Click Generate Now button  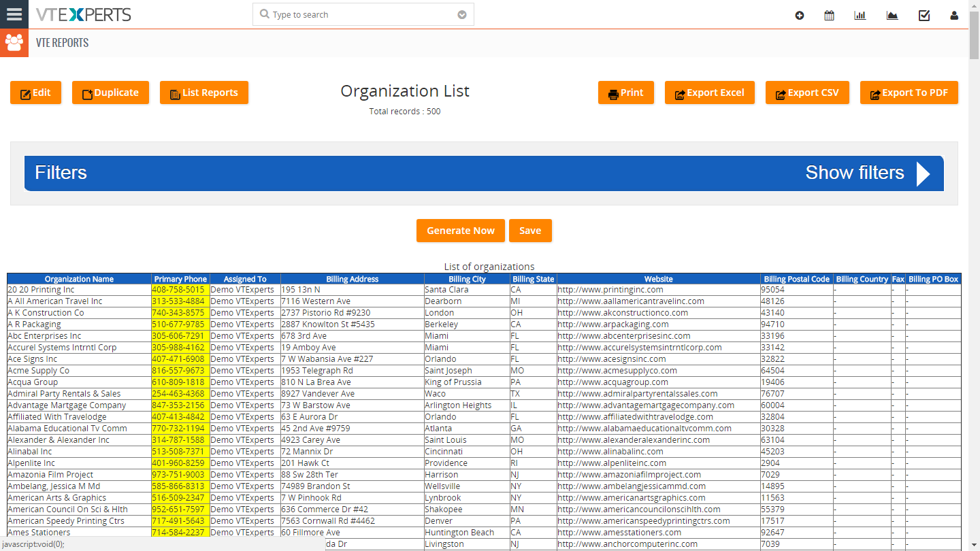click(461, 231)
